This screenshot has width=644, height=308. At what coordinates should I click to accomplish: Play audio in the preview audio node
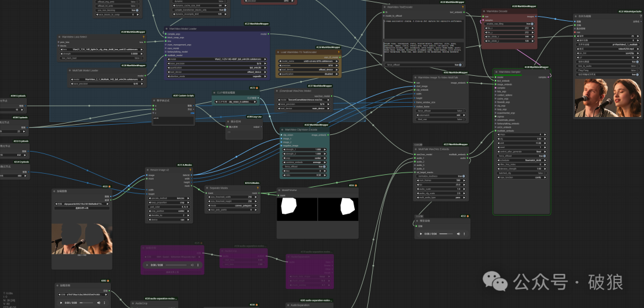click(422, 235)
